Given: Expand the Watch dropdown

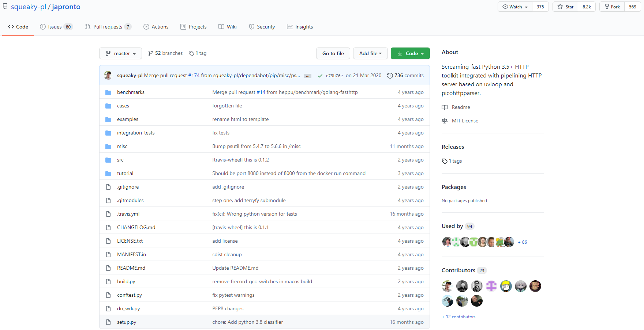Looking at the screenshot, I should click(x=514, y=7).
